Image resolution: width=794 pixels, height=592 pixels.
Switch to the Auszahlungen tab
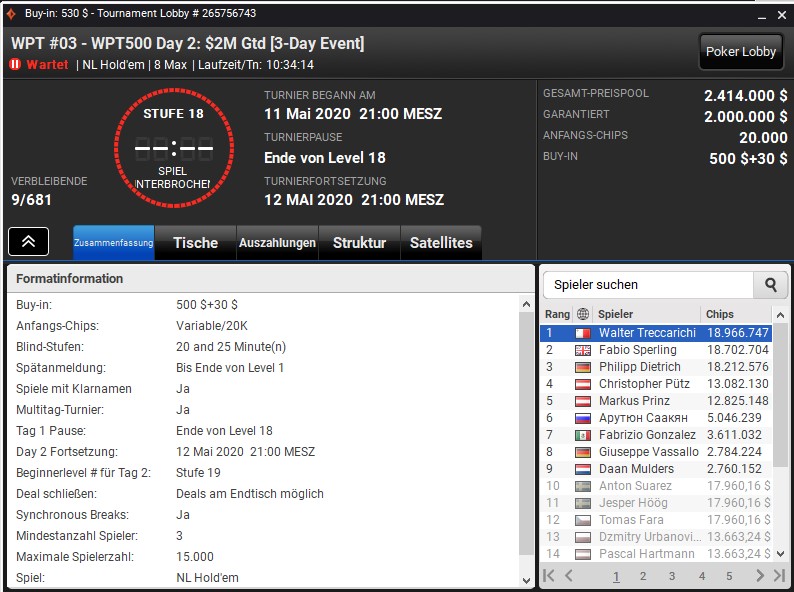click(277, 243)
